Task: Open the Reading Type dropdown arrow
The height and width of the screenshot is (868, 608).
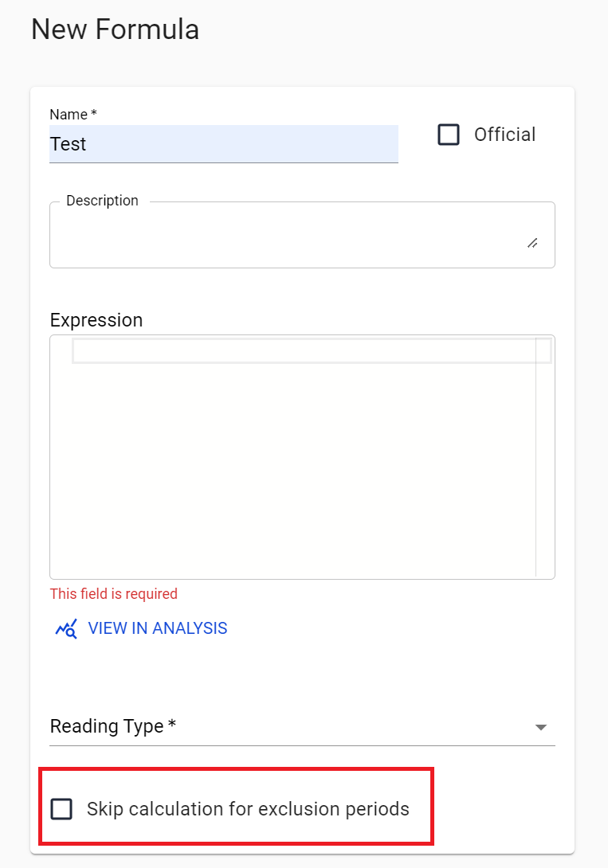Action: point(541,727)
